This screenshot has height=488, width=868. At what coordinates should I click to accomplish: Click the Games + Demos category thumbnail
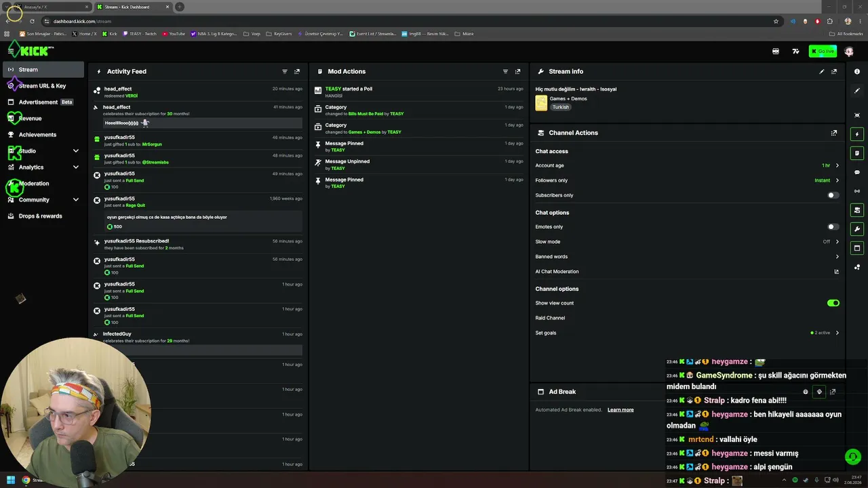click(x=541, y=103)
